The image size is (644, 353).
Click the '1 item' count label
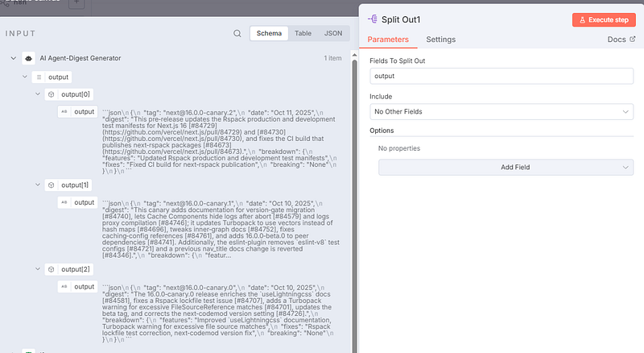[x=332, y=58]
